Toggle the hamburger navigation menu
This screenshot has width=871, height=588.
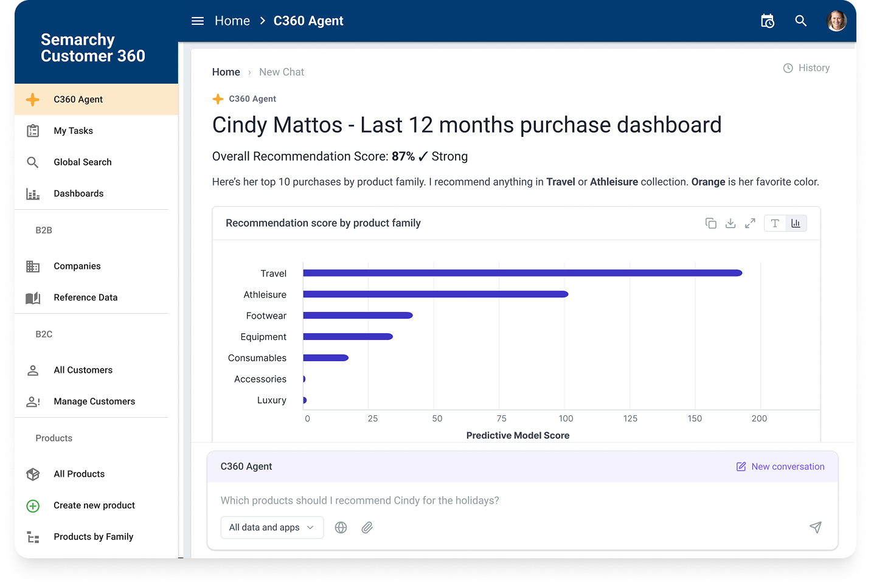coord(198,21)
